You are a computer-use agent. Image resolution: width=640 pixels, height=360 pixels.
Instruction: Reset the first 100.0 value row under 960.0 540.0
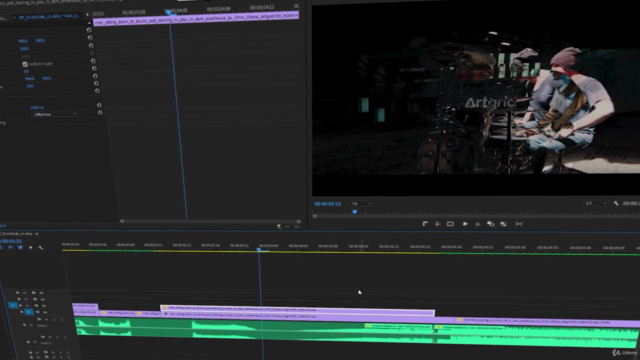91,45
